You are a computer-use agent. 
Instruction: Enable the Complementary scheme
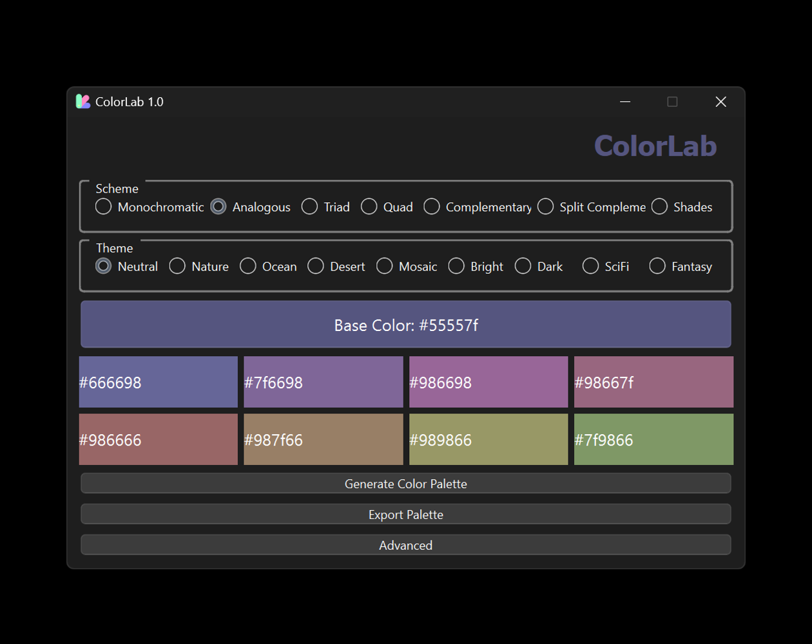click(x=432, y=207)
